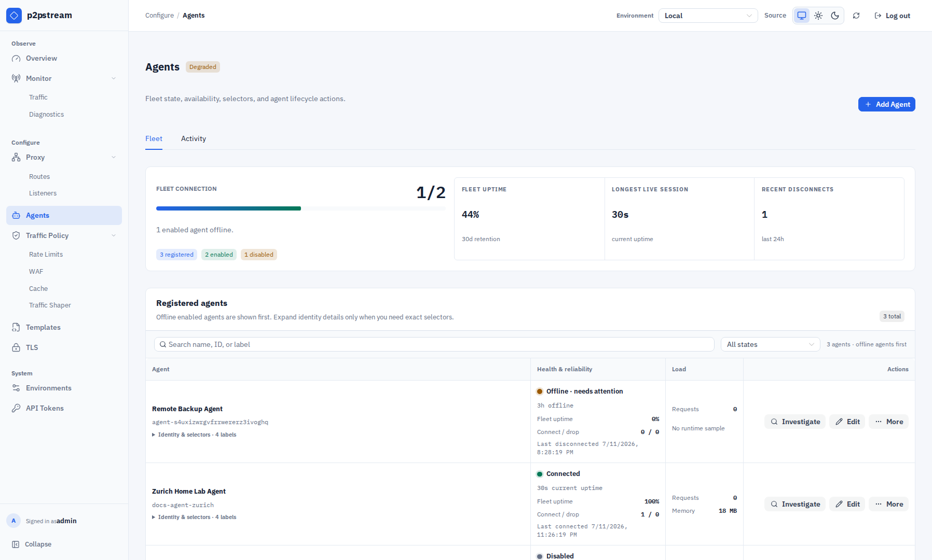Open the Environment dropdown showing Local
932x560 pixels.
(x=708, y=16)
